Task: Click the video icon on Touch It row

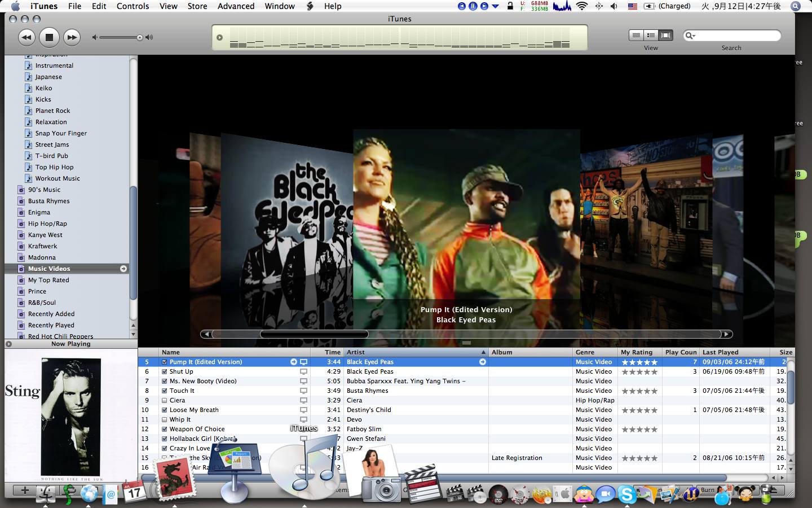Action: pos(303,391)
